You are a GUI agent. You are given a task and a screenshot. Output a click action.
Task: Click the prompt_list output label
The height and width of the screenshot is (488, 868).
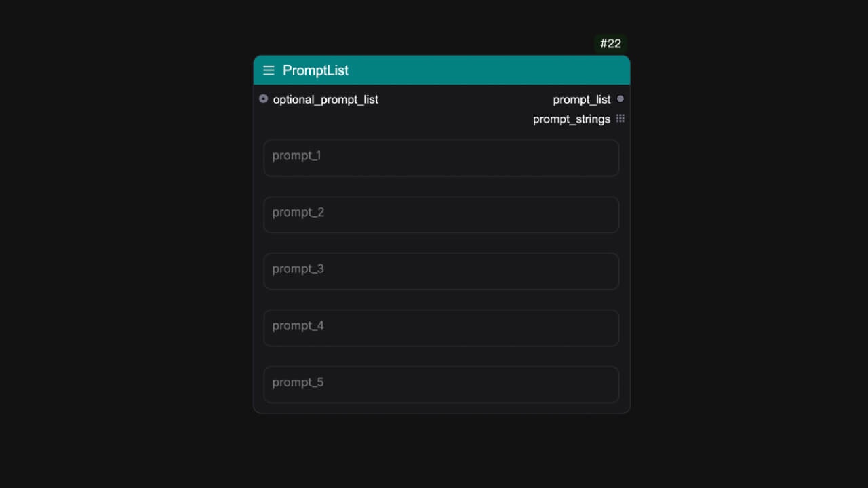[x=582, y=100]
